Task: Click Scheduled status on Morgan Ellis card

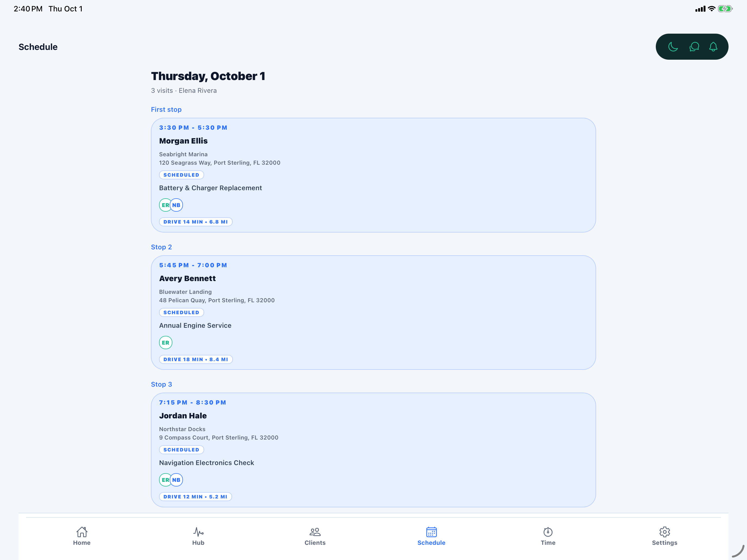Action: (181, 175)
